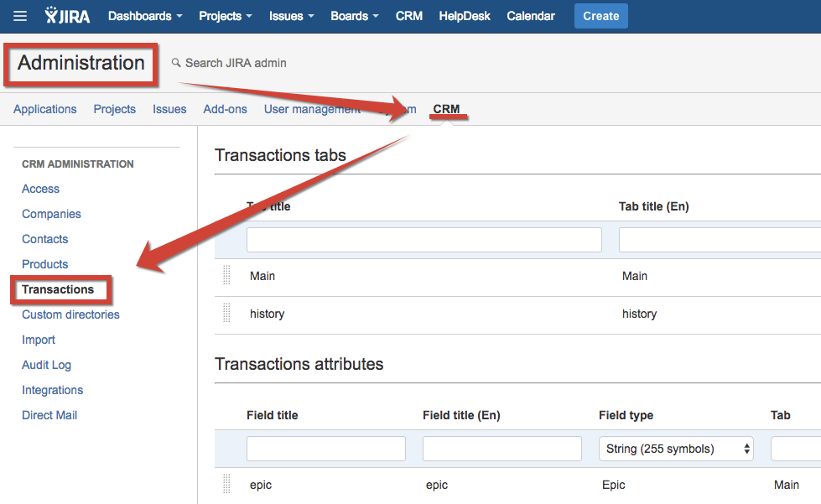821x504 pixels.
Task: Open the Boards dropdown menu
Action: [x=354, y=16]
